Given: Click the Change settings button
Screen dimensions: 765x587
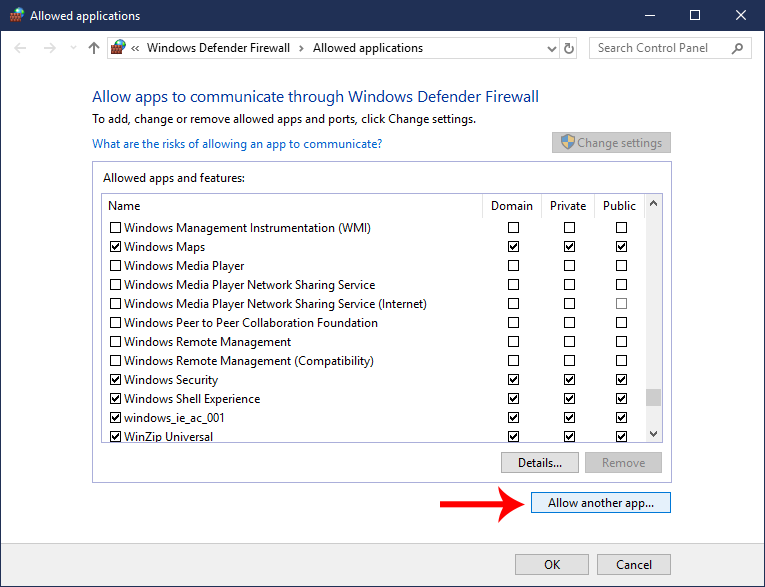Looking at the screenshot, I should coord(611,142).
